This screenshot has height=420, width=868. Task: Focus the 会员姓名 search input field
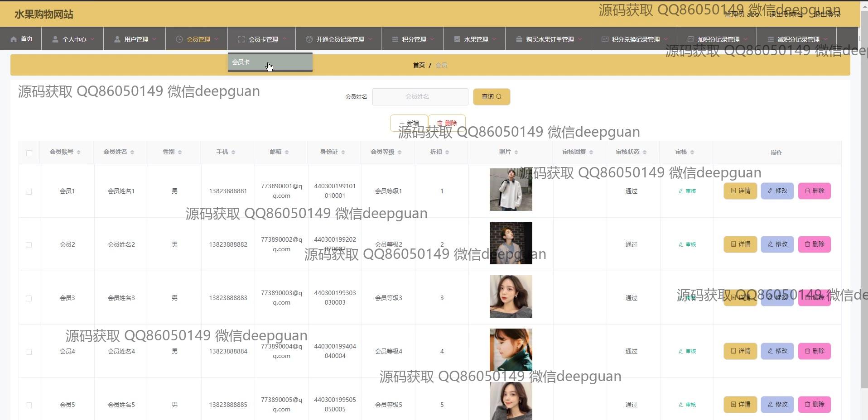[420, 97]
